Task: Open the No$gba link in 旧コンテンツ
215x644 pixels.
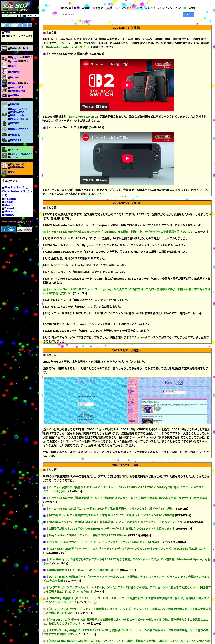Action: [x=10, y=199]
